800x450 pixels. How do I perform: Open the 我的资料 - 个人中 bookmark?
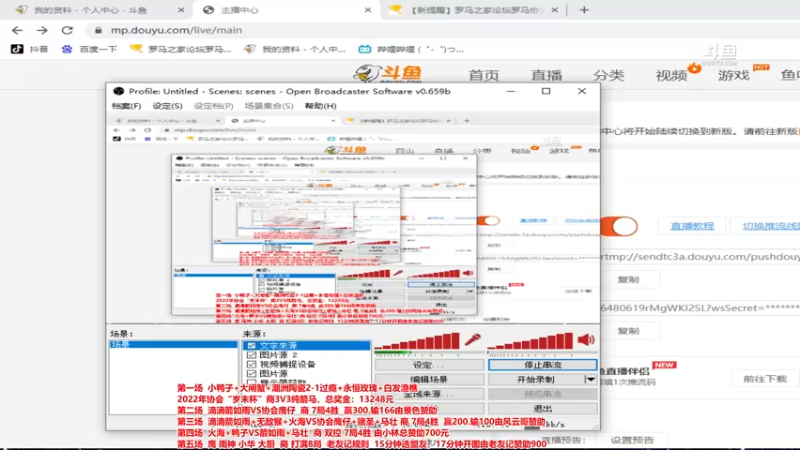(295, 49)
